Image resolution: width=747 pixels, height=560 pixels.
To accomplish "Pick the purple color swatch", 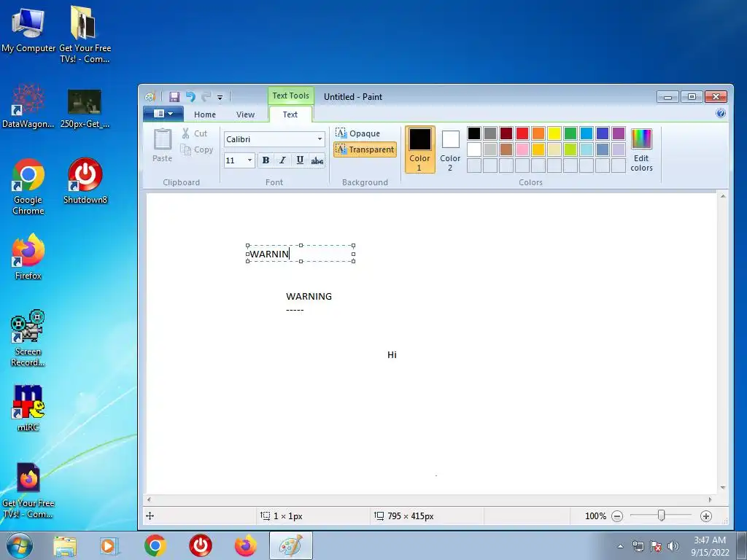I will [619, 133].
